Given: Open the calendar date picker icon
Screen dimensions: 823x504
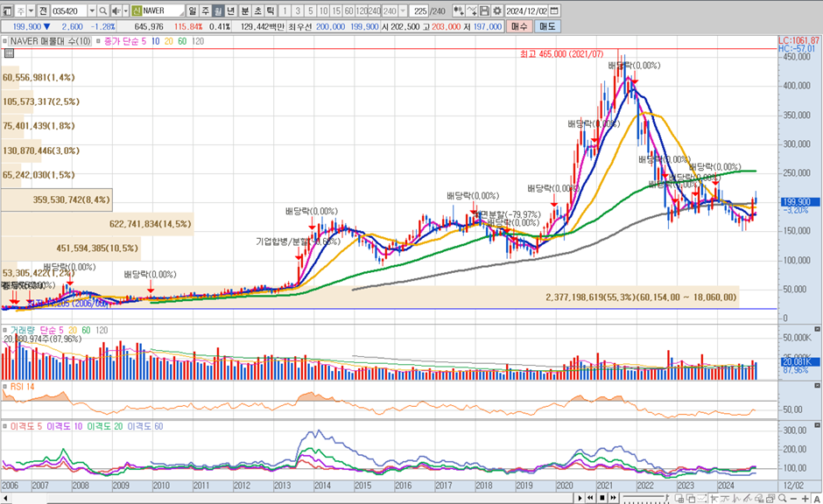Looking at the screenshot, I should click(x=556, y=10).
